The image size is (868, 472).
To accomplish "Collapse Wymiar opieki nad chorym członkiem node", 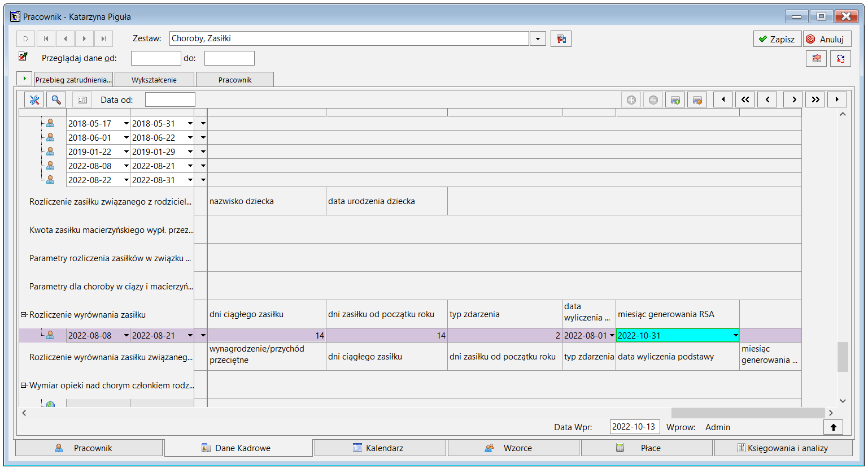I will [24, 386].
